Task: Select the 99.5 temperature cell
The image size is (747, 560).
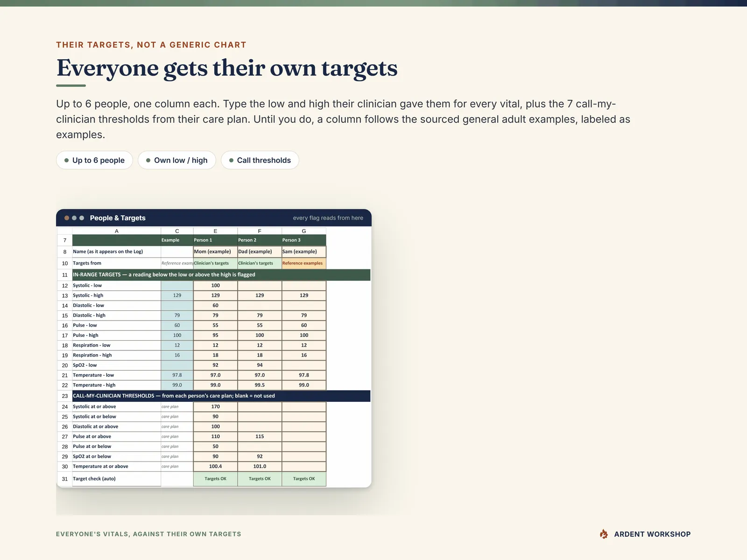Action: click(x=260, y=385)
